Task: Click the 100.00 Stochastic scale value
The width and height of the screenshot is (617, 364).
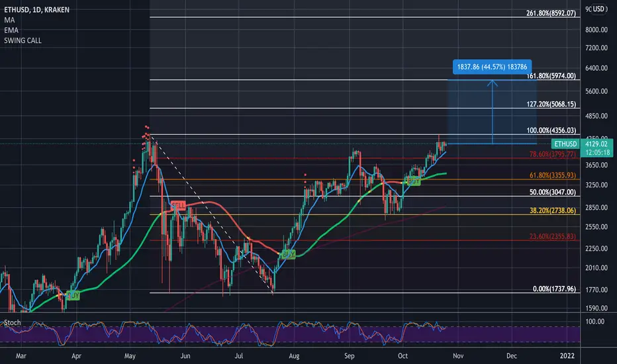Action: click(595, 321)
